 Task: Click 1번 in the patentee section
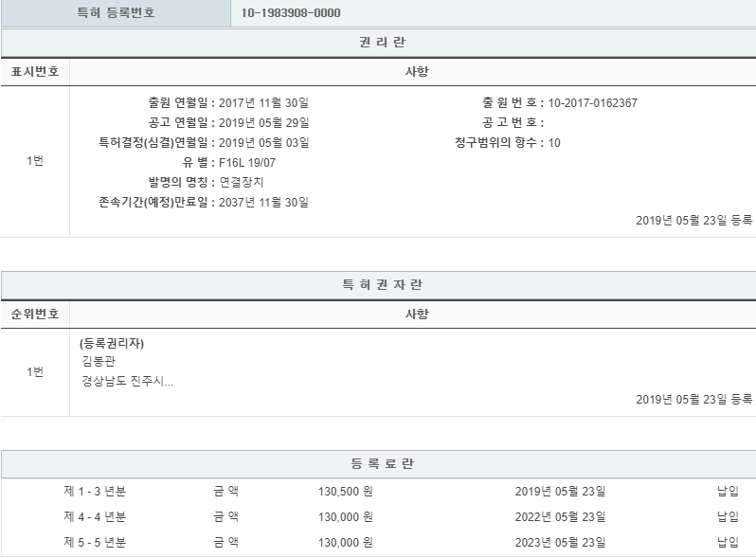pos(35,372)
